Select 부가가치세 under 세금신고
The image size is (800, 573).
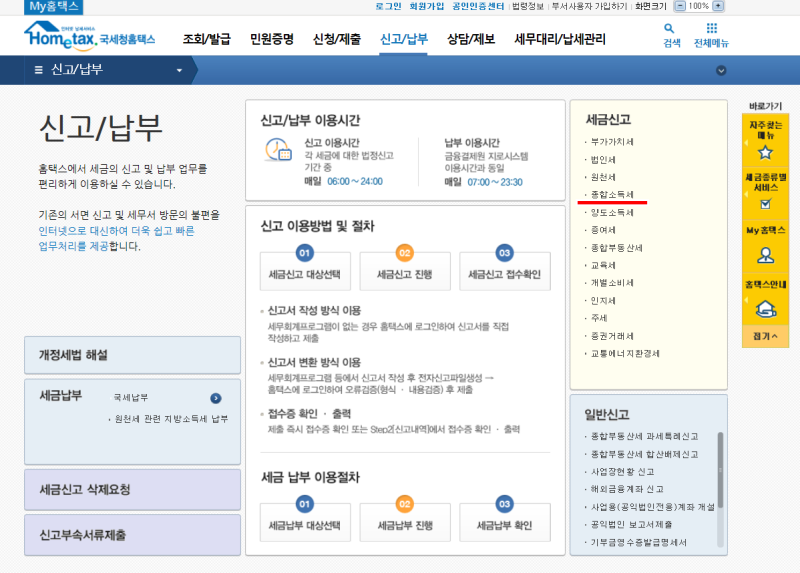[612, 142]
